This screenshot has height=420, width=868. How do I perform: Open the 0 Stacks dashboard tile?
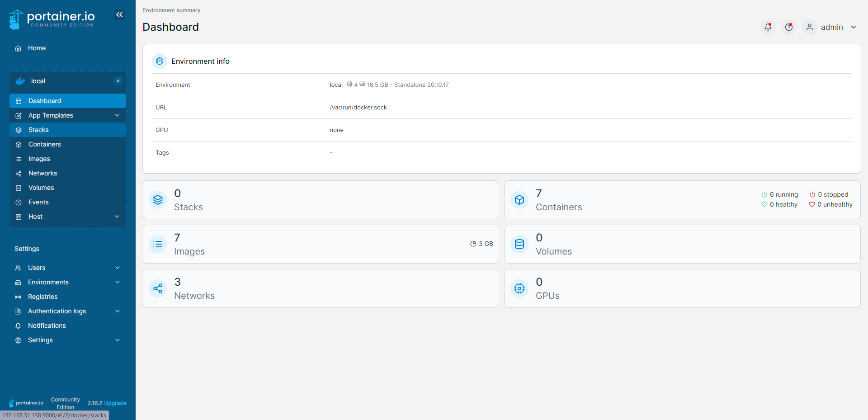click(x=321, y=200)
